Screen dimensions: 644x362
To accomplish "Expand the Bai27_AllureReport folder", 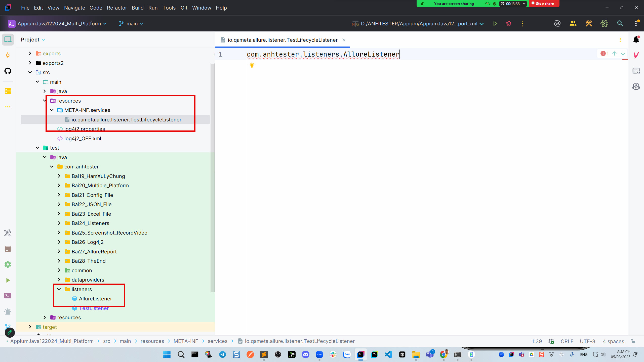I will [x=59, y=251].
